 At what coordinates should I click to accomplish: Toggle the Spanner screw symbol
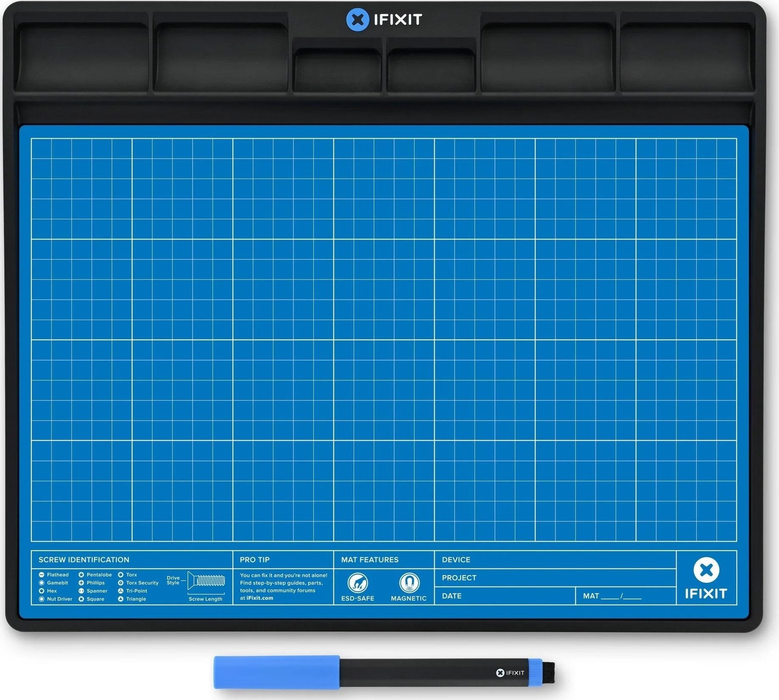click(82, 591)
